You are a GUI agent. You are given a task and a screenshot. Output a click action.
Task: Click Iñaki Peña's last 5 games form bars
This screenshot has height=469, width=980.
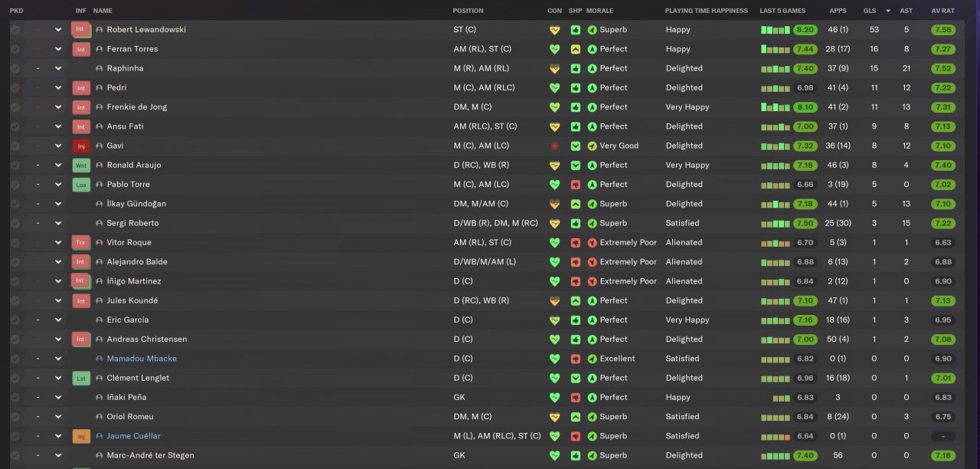point(781,398)
